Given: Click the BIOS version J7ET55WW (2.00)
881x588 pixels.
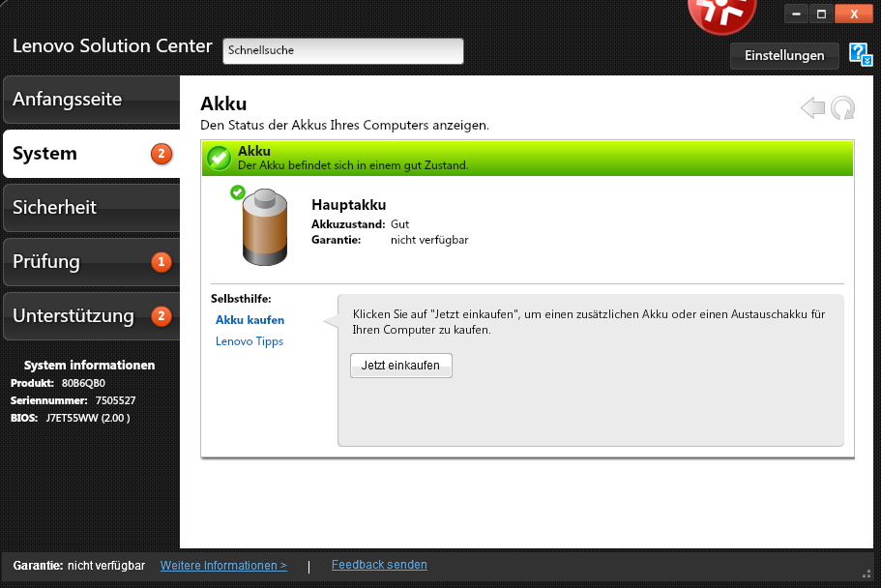Looking at the screenshot, I should pyautogui.click(x=88, y=418).
